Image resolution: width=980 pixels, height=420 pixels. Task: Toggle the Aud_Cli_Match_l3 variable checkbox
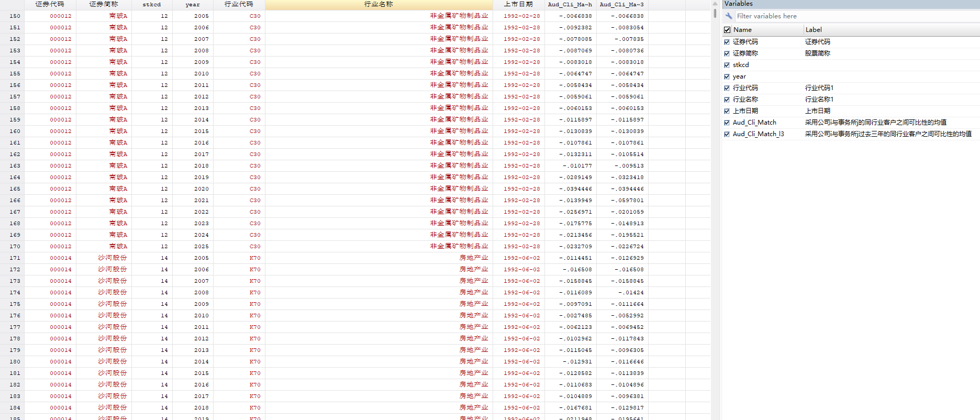point(727,134)
